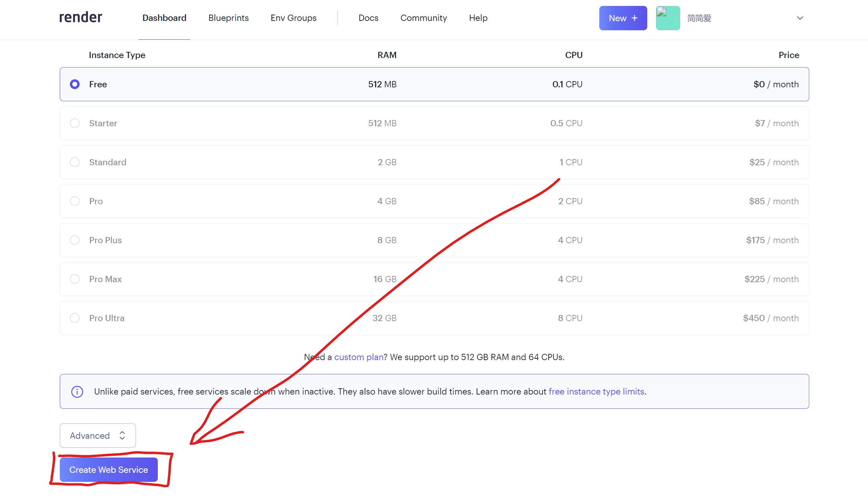Open the Dashboard tab

[x=164, y=18]
